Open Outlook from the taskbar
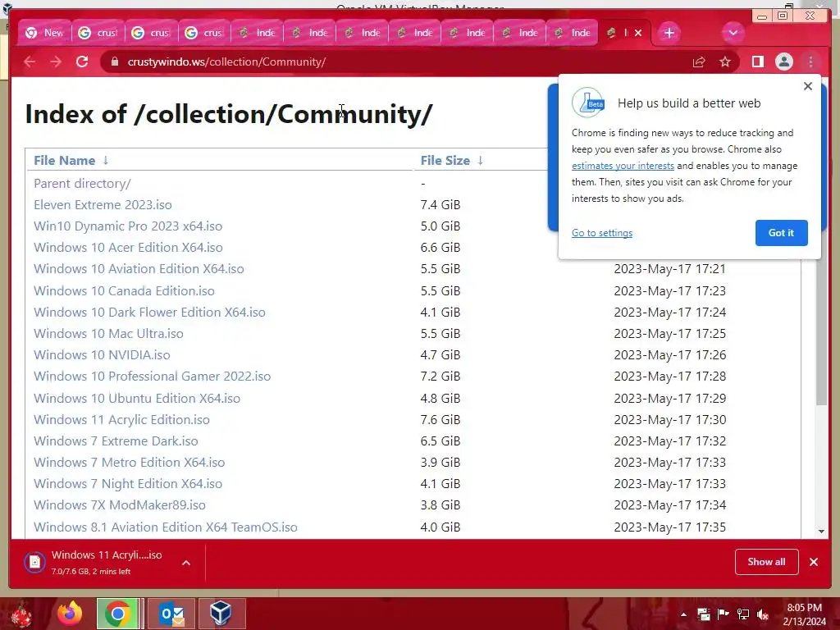 point(172,614)
